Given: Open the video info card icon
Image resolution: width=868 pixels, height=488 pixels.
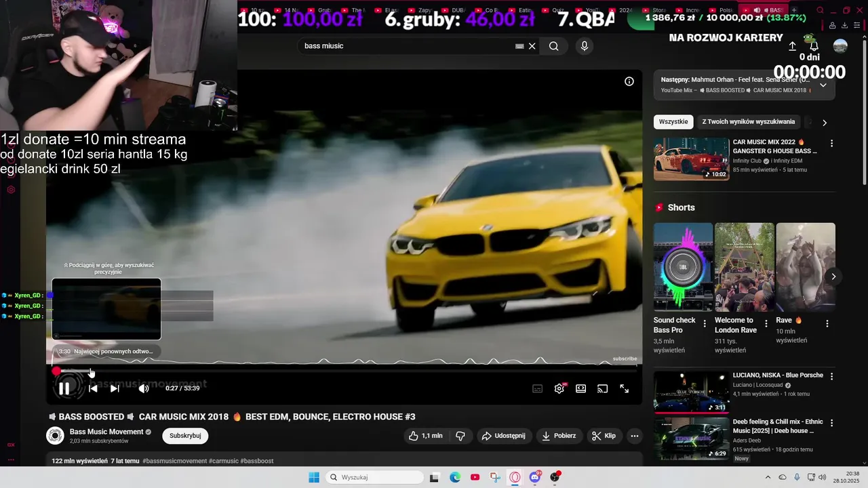Looking at the screenshot, I should [629, 81].
